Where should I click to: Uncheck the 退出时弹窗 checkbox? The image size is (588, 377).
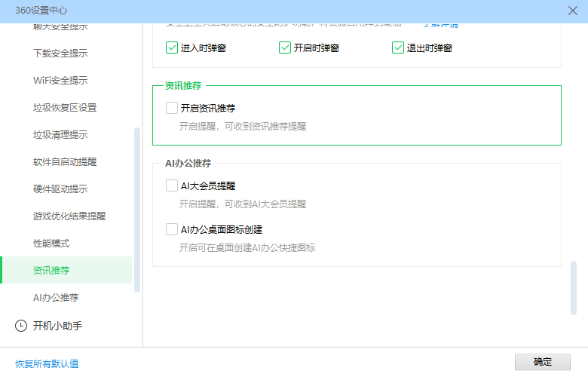(397, 48)
